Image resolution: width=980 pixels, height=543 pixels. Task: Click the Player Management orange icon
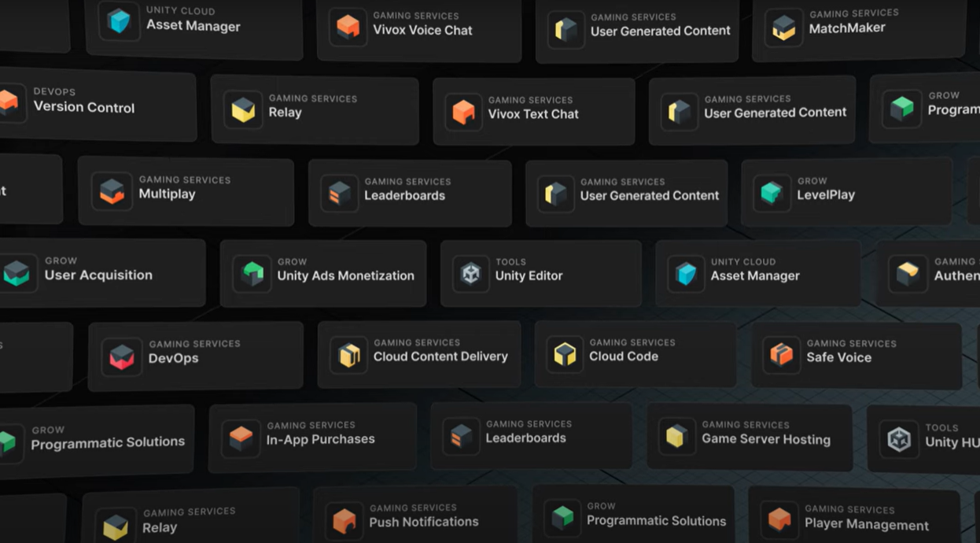point(779,520)
